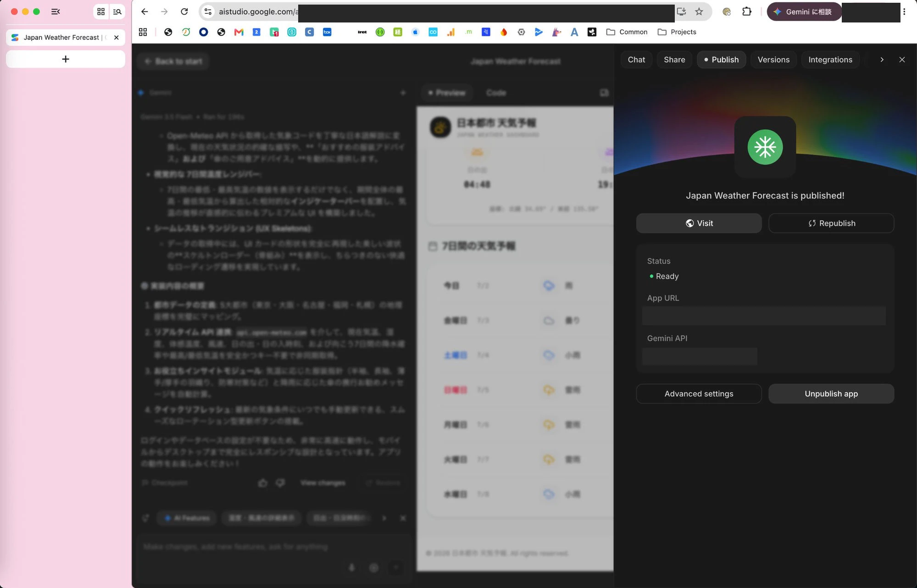Open the Projects bookmarks folder
This screenshot has height=588, width=917.
677,32
